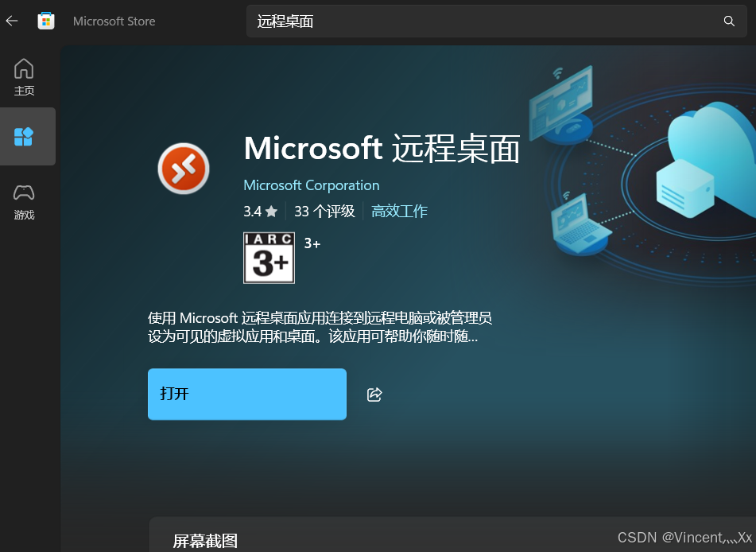Select the apps sidebar icon
Viewport: 756px width, 552px height.
point(24,137)
